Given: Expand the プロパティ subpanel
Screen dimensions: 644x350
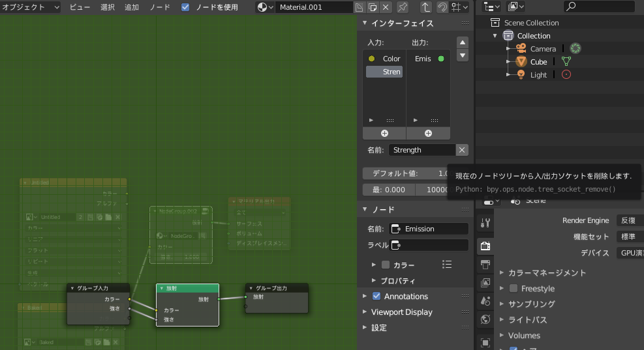Looking at the screenshot, I should click(374, 281).
